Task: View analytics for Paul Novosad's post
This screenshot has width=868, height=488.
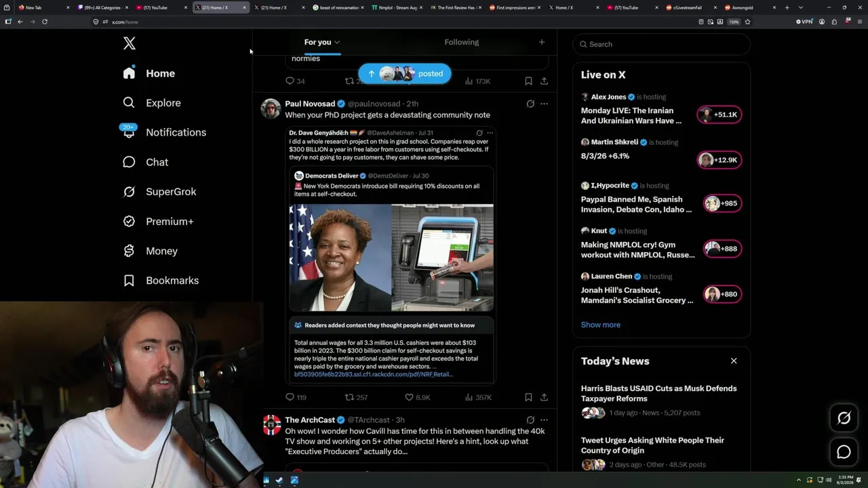Action: pos(478,397)
